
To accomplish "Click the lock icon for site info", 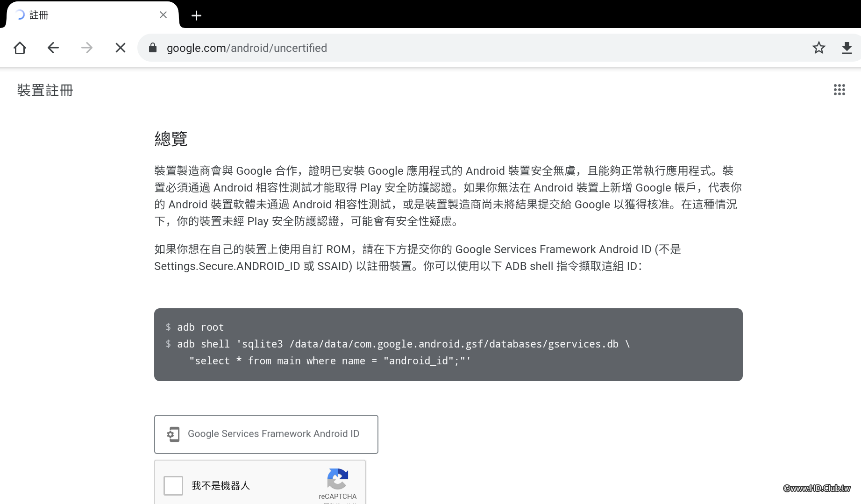I will click(153, 48).
